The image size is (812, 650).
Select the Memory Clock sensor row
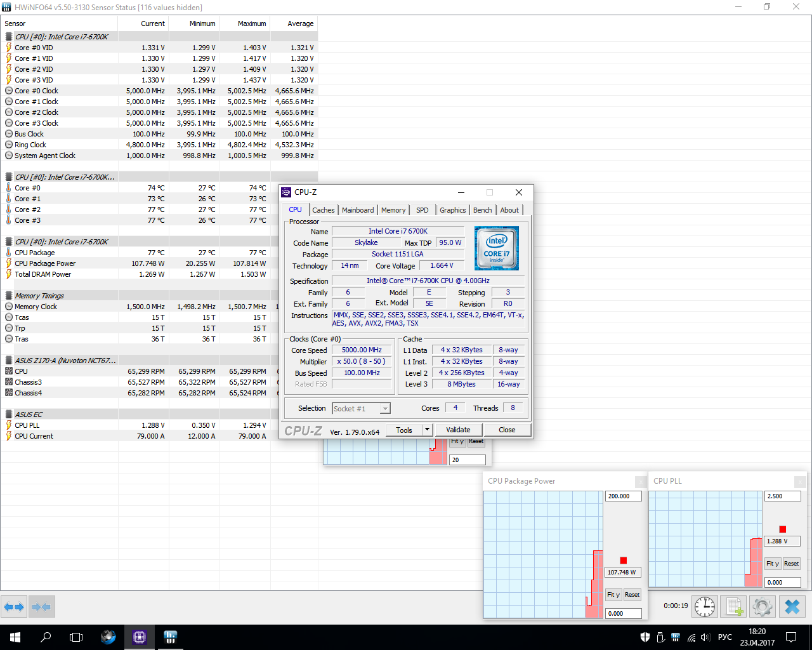point(140,307)
